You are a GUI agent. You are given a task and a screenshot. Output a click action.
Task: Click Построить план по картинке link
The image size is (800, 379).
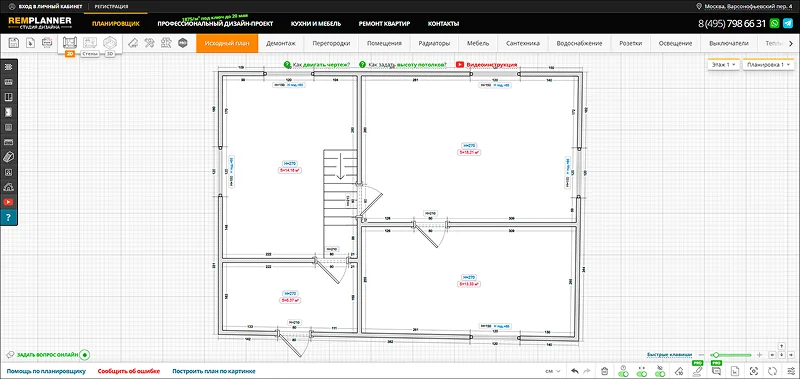coord(214,371)
